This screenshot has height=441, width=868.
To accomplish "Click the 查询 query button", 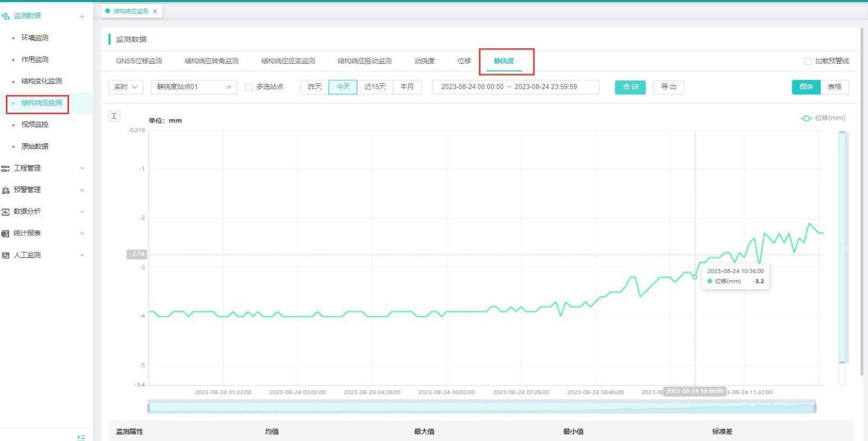I will click(x=630, y=87).
